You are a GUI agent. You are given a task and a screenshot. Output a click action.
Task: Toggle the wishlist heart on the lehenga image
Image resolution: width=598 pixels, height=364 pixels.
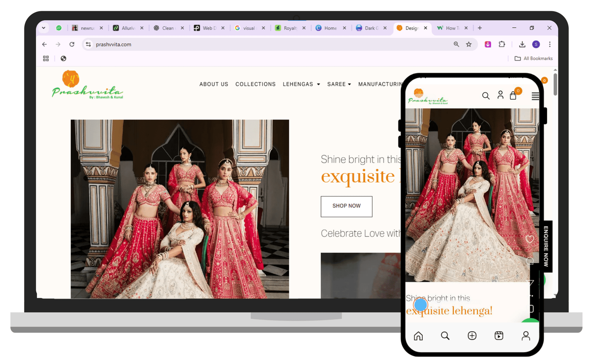pos(530,238)
